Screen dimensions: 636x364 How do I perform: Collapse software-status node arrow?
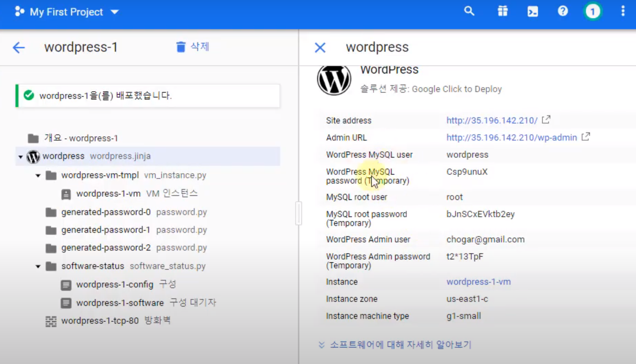pyautogui.click(x=38, y=267)
